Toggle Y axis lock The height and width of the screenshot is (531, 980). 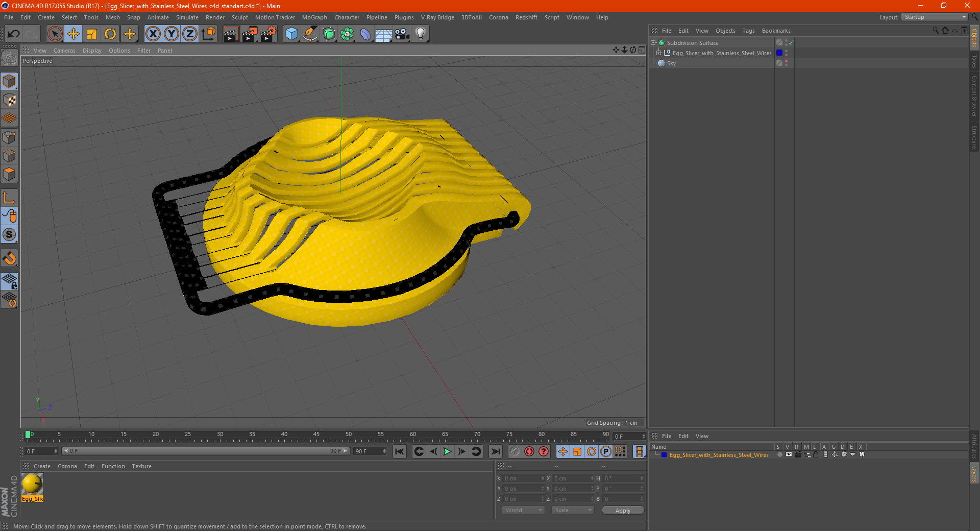(171, 34)
